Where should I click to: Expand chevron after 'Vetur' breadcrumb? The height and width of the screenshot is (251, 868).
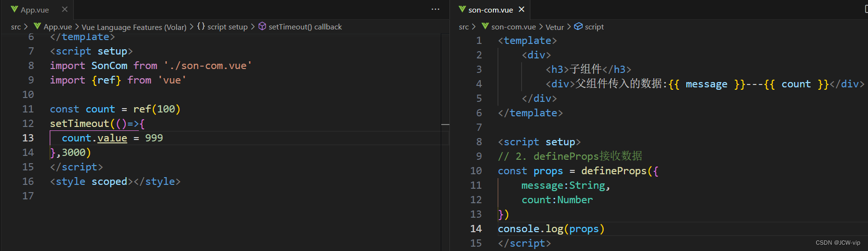point(569,27)
